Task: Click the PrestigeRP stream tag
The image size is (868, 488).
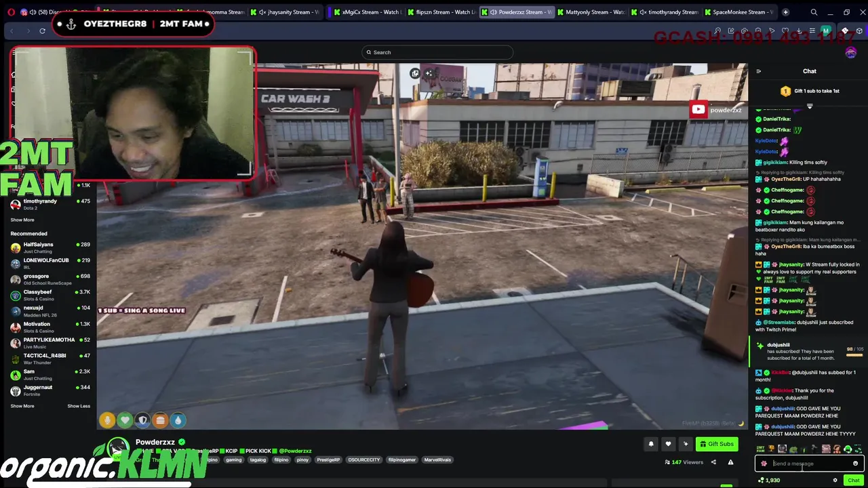Action: pos(328,460)
